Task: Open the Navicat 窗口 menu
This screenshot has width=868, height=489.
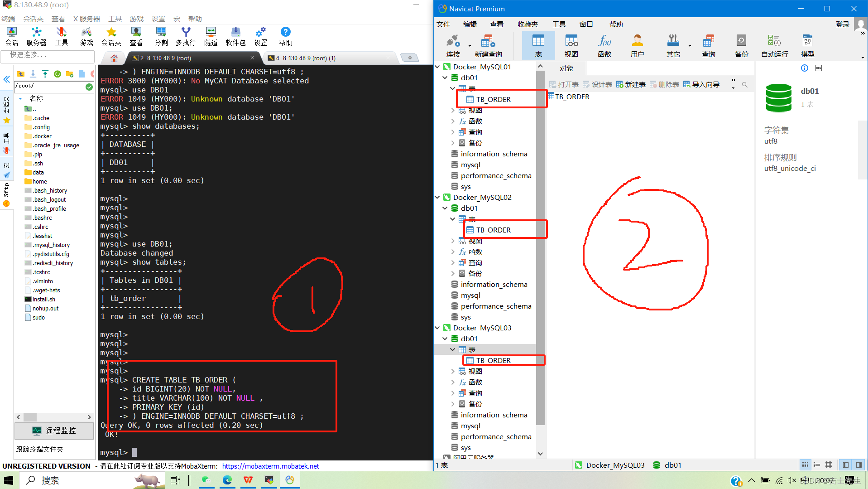Action: click(x=586, y=24)
